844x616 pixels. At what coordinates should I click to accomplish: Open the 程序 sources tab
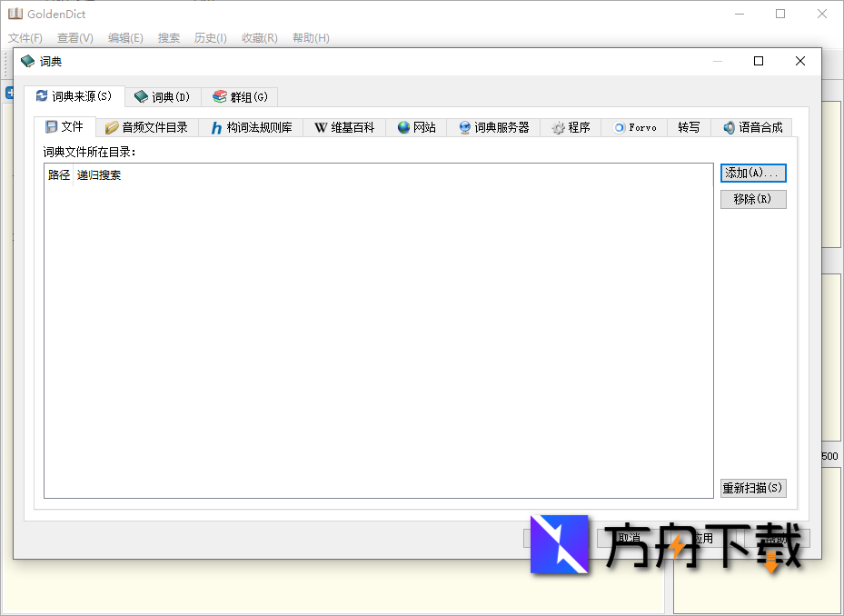tap(571, 127)
